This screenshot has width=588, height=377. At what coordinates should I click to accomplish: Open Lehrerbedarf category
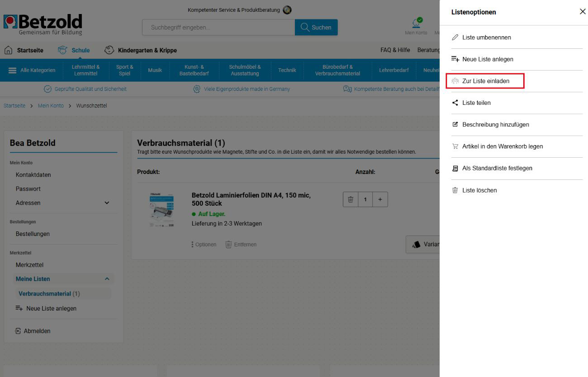point(394,70)
